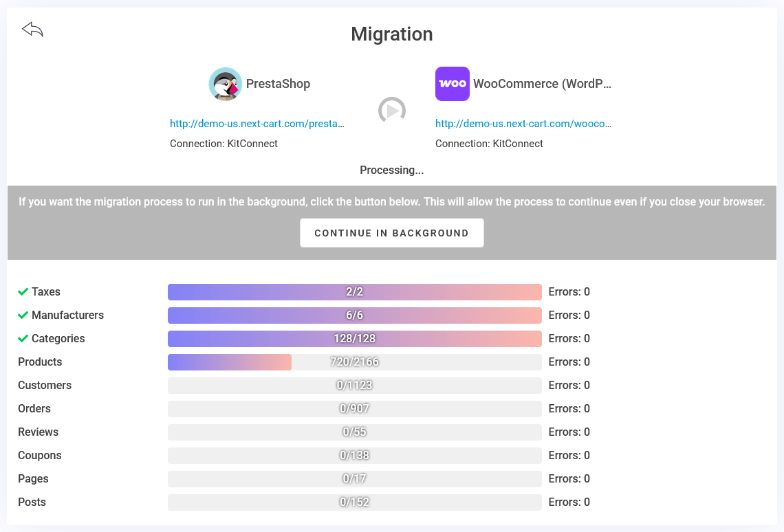Screen dimensions: 784x532
Task: Click the WooCommerce (WordP... target cart name
Action: coord(542,84)
